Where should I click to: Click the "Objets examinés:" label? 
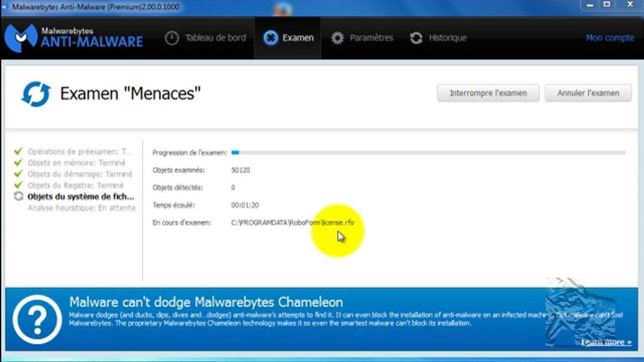[x=179, y=170]
